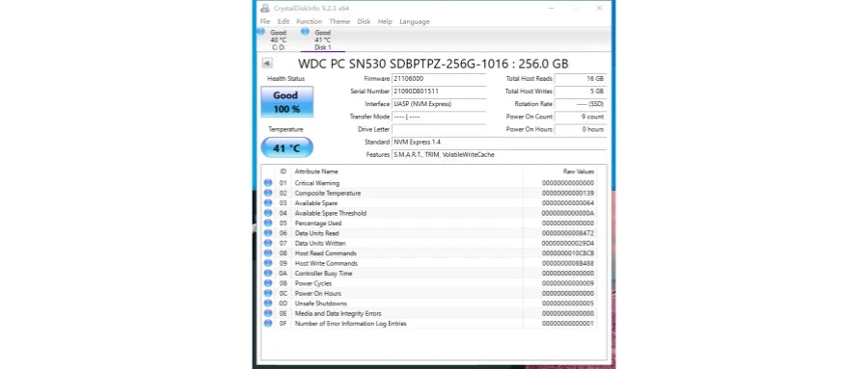Click the previous disk arrow button
Screen dimensions: 868x369
[267, 64]
